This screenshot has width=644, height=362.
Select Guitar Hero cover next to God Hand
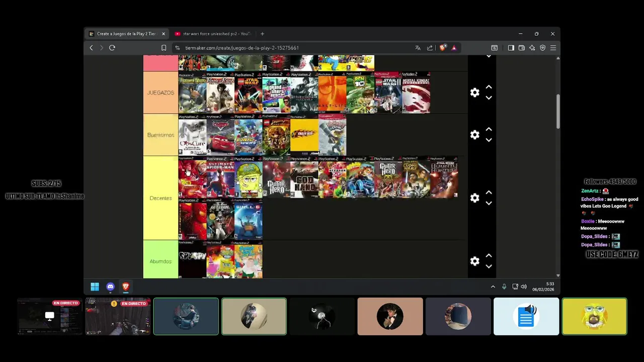coord(276,177)
